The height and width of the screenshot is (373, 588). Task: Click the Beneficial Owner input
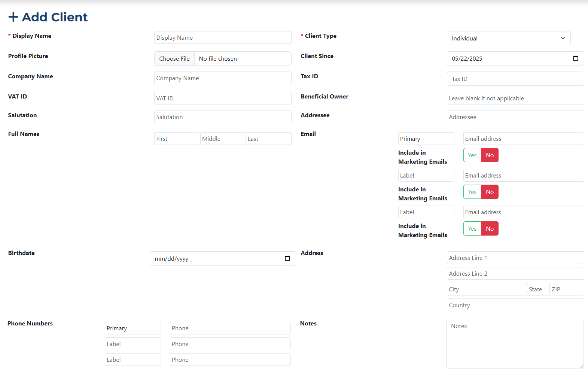515,98
